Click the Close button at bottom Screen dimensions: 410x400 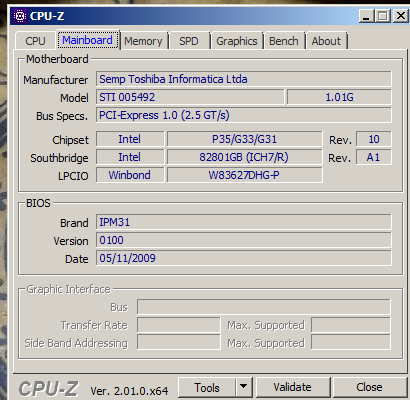[369, 387]
